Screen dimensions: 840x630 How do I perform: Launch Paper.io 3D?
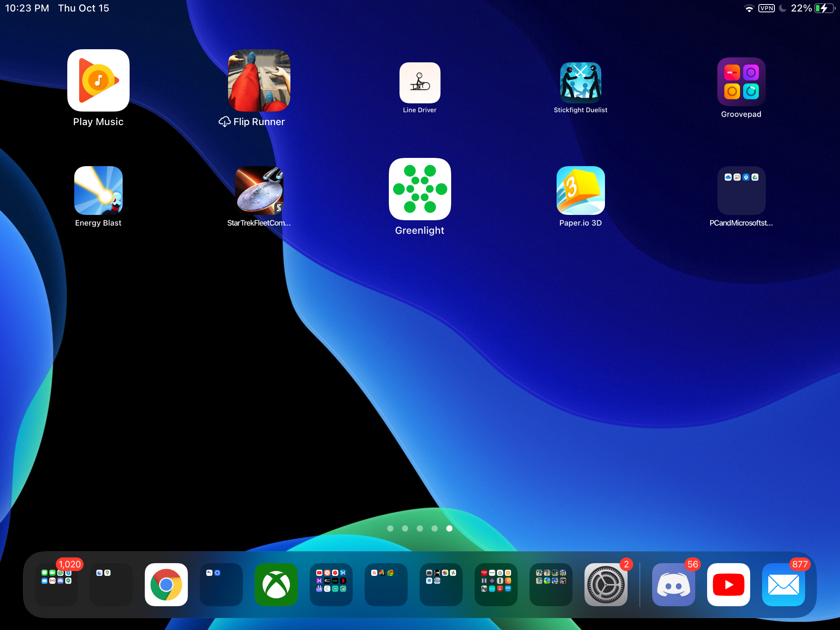pyautogui.click(x=580, y=190)
